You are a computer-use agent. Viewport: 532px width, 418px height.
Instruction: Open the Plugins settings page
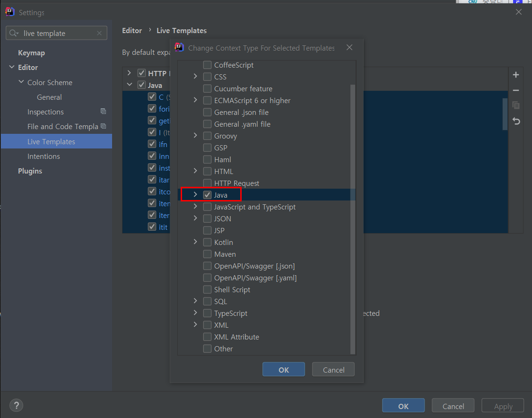(x=30, y=171)
